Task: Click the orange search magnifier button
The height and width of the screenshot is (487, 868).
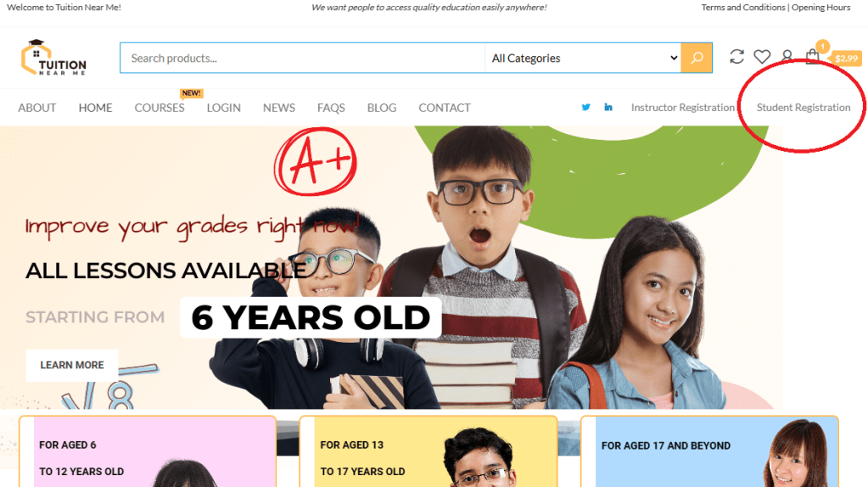Action: pyautogui.click(x=697, y=58)
